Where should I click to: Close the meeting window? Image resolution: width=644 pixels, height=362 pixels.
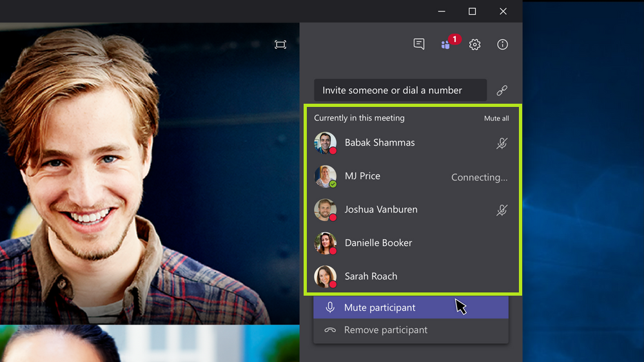click(503, 12)
